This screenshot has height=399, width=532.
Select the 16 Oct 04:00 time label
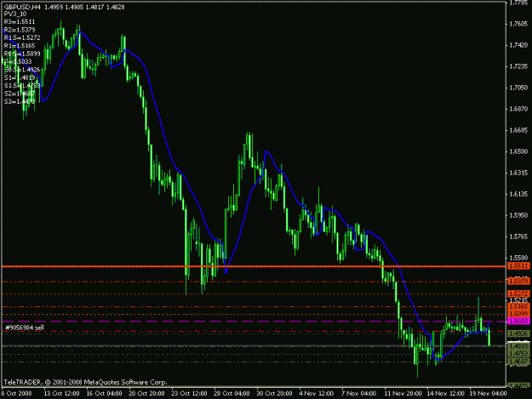click(x=104, y=393)
